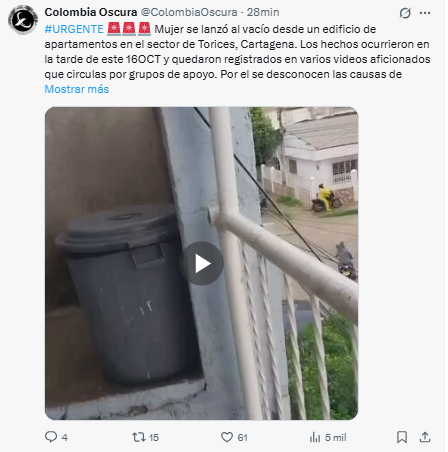Share the tweet with the upload arrow icon
The height and width of the screenshot is (452, 448).
coord(425,437)
